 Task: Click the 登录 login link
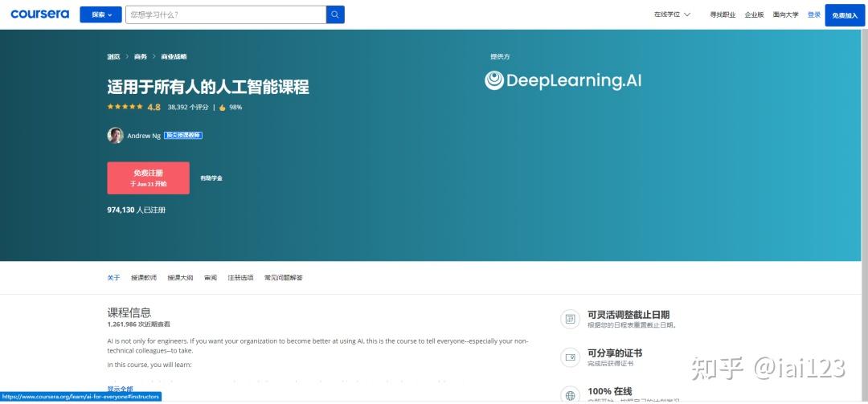tap(813, 15)
